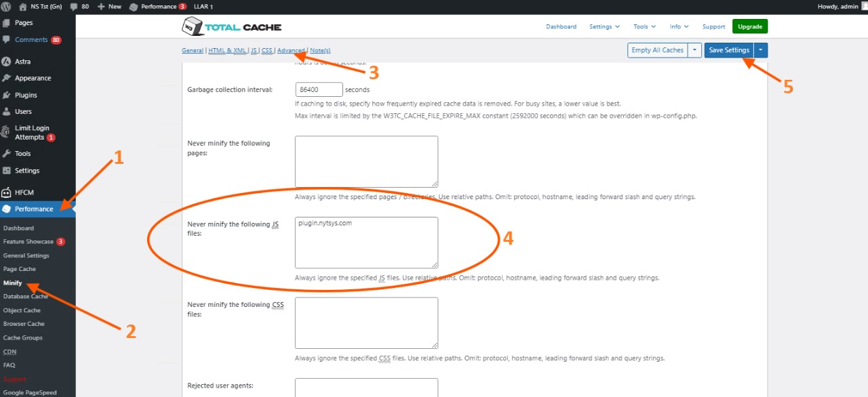
Task: Open the Support link in W3TC header
Action: click(x=713, y=26)
